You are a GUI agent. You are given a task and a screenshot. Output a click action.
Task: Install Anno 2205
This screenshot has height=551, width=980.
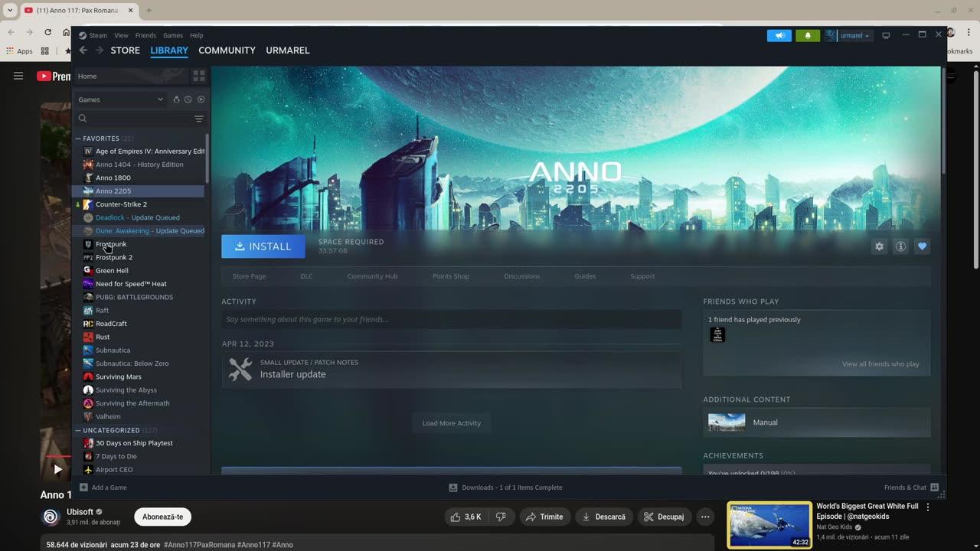263,246
